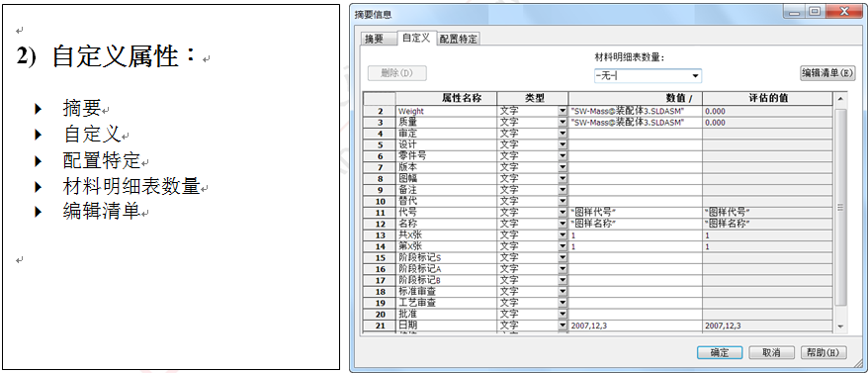The height and width of the screenshot is (373, 868).
Task: Select the 自定义 tab
Action: pyautogui.click(x=416, y=38)
